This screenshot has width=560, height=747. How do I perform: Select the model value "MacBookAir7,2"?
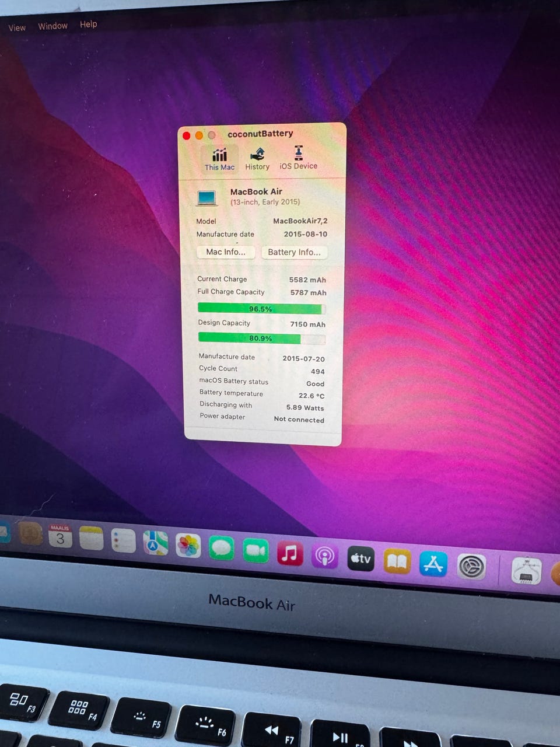300,221
